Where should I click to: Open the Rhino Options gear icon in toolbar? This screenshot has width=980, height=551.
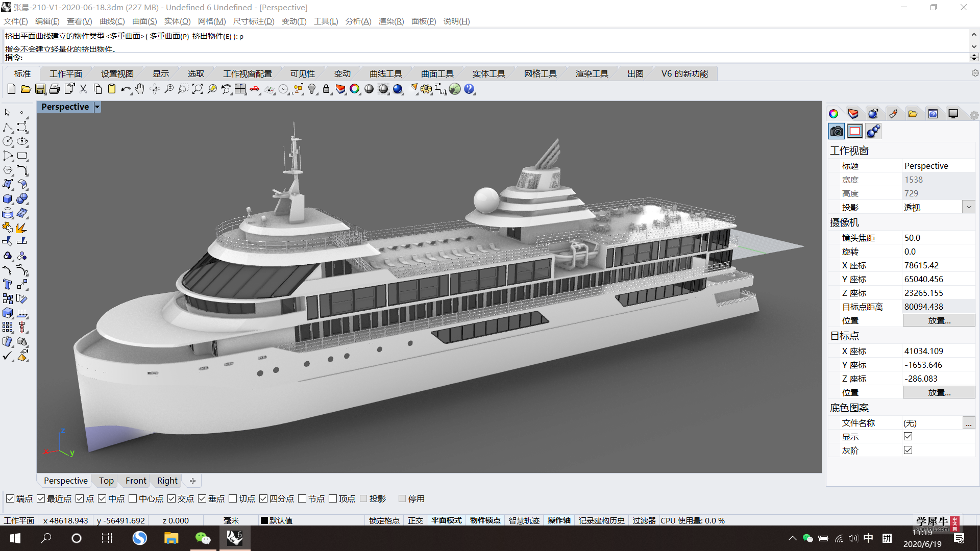pos(426,89)
